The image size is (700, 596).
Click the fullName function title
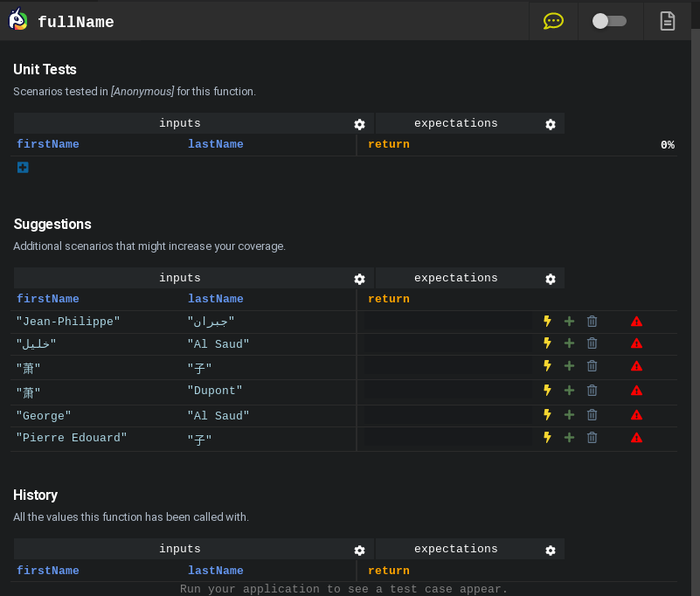tap(76, 22)
